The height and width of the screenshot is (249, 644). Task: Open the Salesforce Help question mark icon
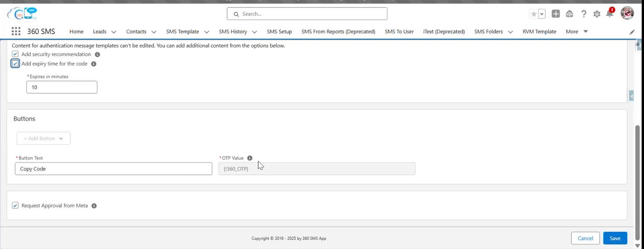(x=584, y=14)
